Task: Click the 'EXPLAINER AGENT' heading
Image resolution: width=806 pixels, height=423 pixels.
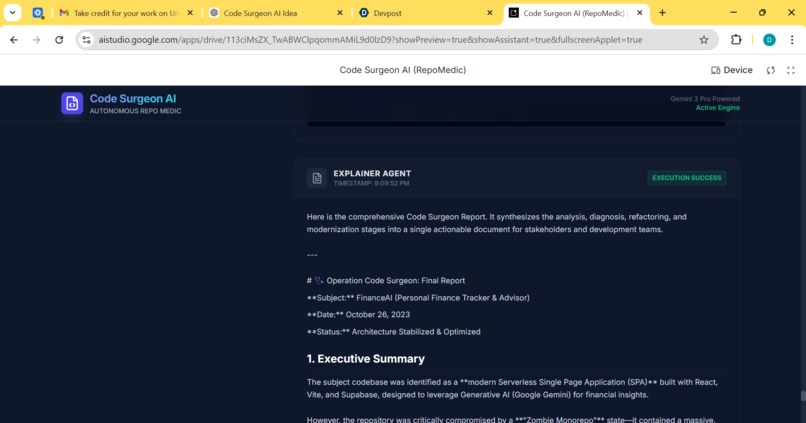Action: tap(372, 173)
